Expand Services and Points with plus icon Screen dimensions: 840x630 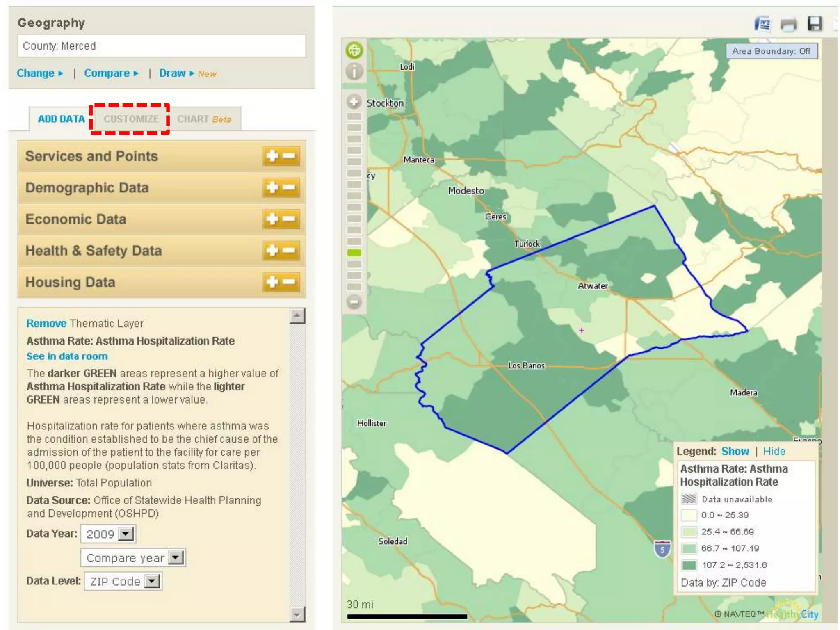click(272, 156)
